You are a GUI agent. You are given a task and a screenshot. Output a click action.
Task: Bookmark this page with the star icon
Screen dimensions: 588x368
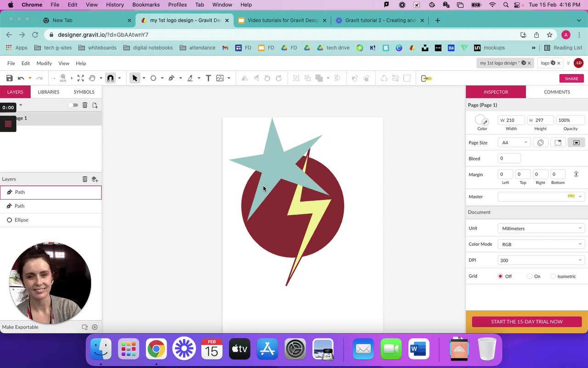click(549, 35)
